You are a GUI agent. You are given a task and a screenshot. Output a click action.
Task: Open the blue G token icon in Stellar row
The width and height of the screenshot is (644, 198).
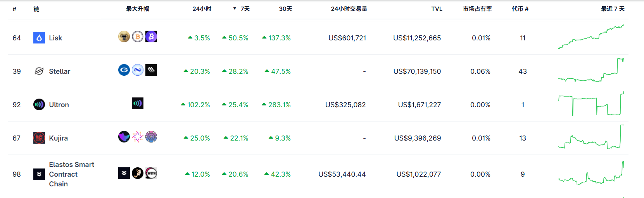tap(124, 70)
